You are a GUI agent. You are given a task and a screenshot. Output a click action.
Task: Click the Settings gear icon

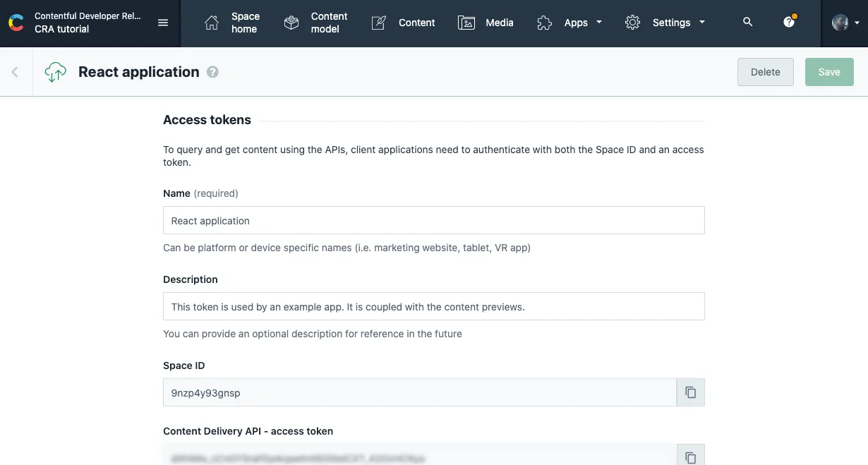pyautogui.click(x=632, y=23)
